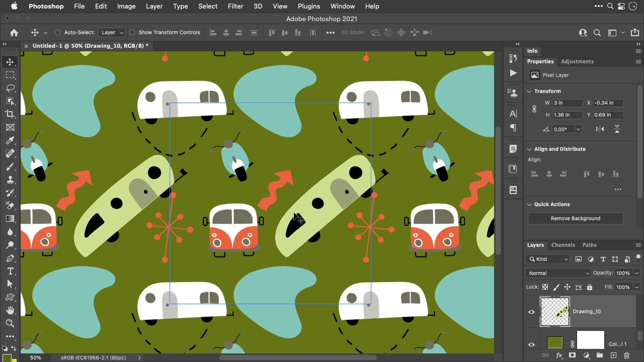Enable Show Transform Controls checkbox

132,33
